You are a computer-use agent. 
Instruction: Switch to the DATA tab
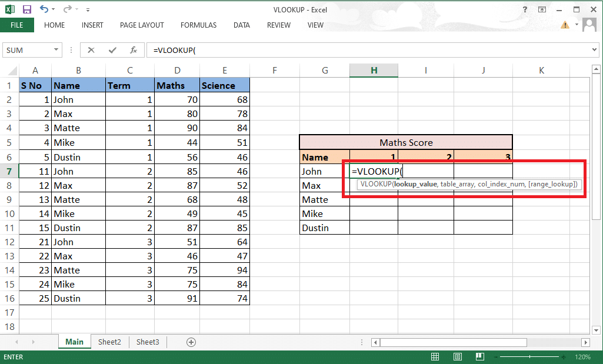[x=242, y=25]
